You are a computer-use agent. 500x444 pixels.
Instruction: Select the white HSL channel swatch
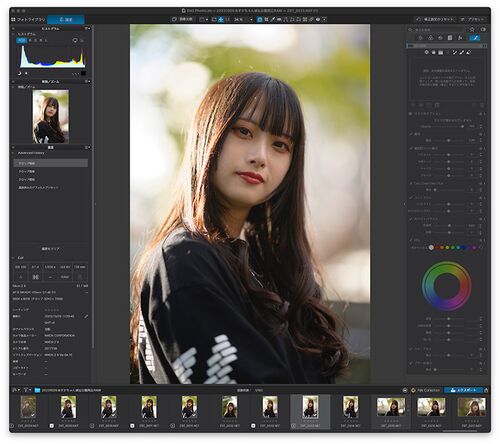click(x=431, y=247)
